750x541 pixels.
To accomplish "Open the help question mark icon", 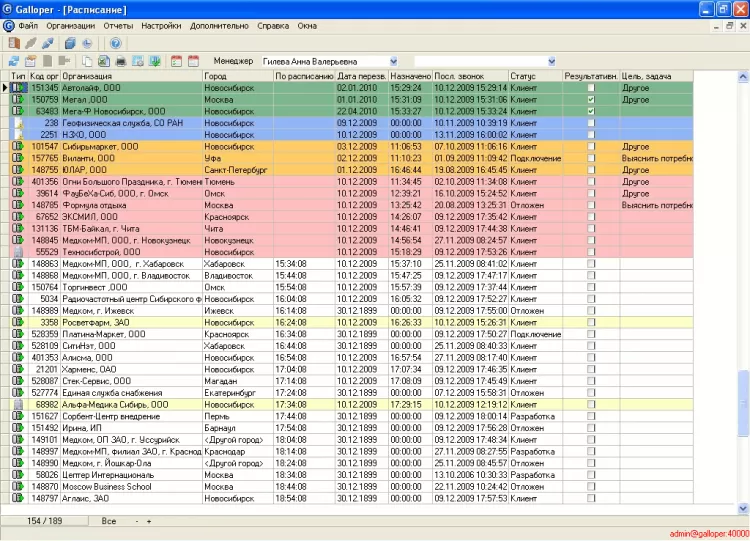I will pos(116,44).
